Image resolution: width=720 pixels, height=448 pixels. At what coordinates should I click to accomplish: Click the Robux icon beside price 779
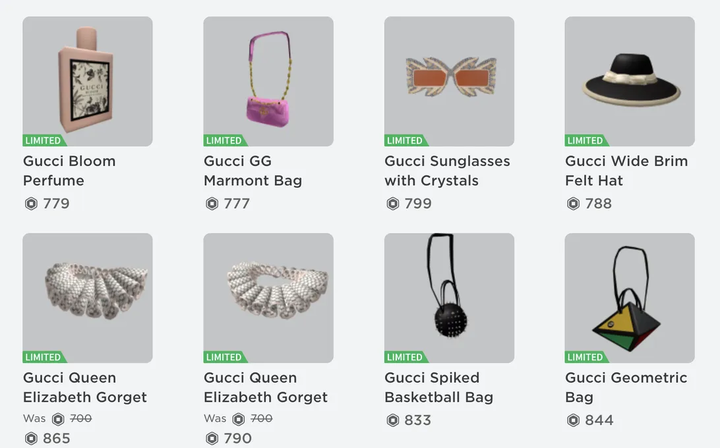31,204
